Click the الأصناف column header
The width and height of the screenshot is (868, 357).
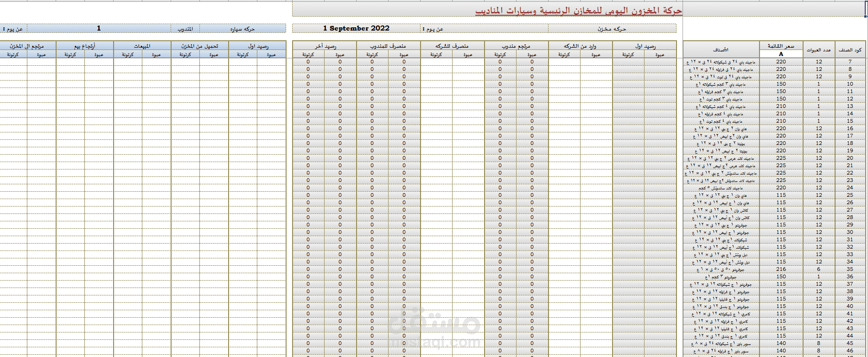tap(721, 50)
